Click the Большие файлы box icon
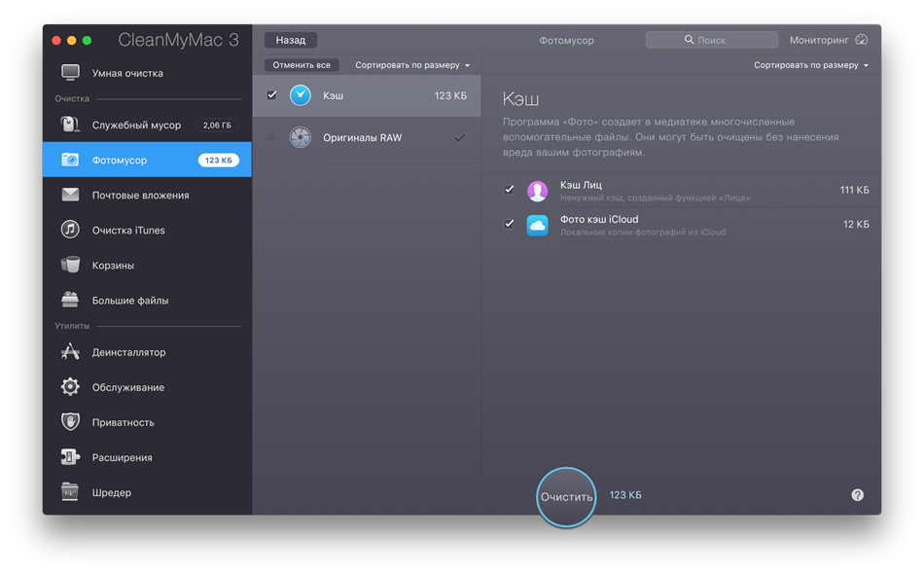The width and height of the screenshot is (924, 575). click(x=70, y=300)
